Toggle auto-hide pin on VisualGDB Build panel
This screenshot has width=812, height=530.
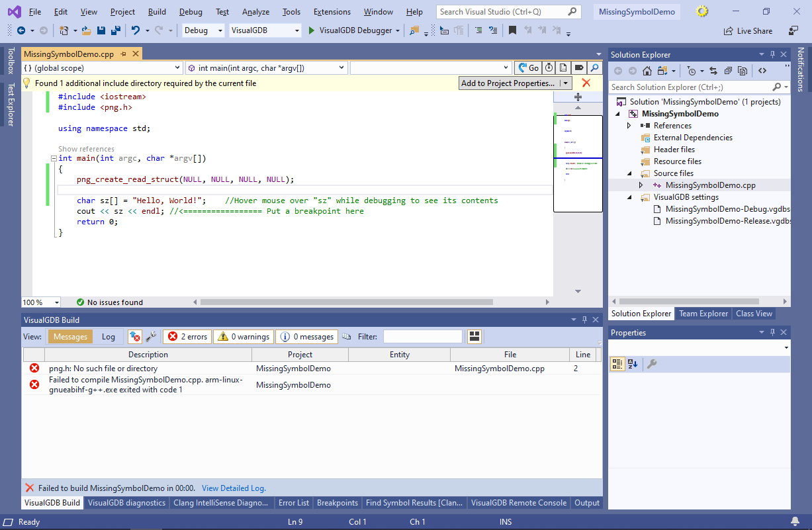click(x=584, y=320)
